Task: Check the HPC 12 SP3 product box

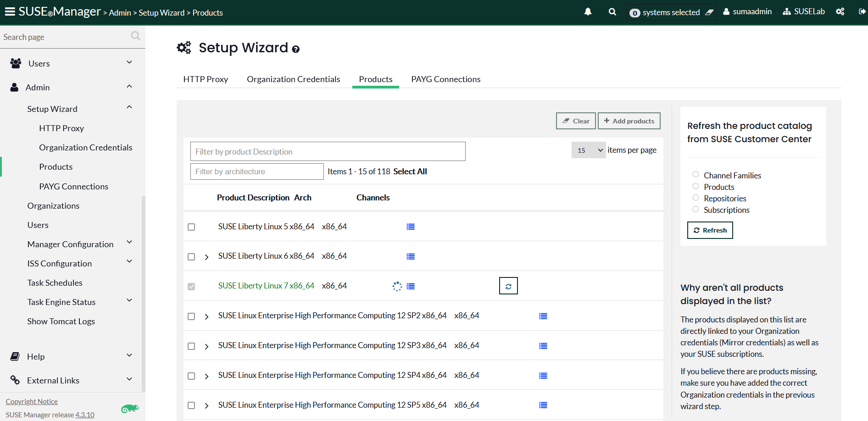Action: coord(191,346)
